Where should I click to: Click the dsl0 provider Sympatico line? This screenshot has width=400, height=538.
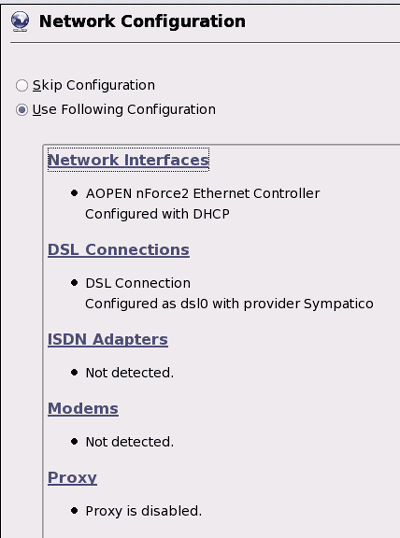coord(229,304)
